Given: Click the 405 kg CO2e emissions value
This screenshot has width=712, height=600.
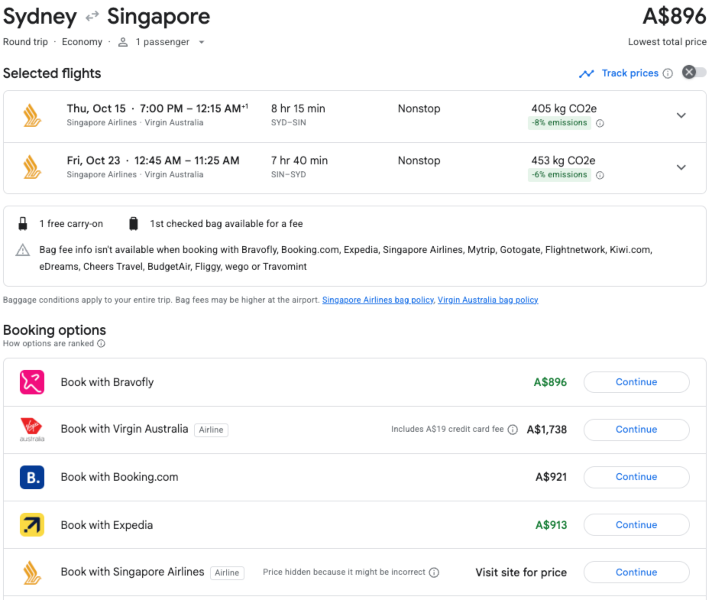Looking at the screenshot, I should click(564, 109).
